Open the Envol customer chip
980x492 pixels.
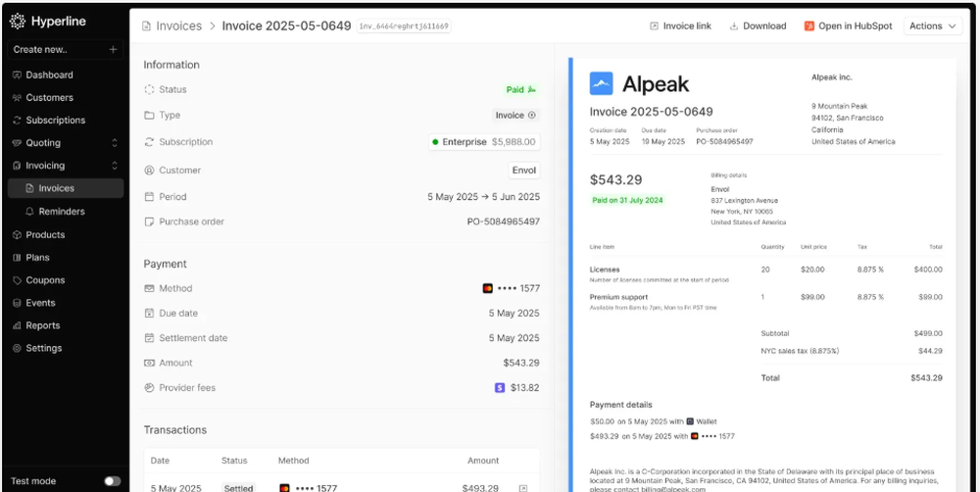(x=523, y=170)
